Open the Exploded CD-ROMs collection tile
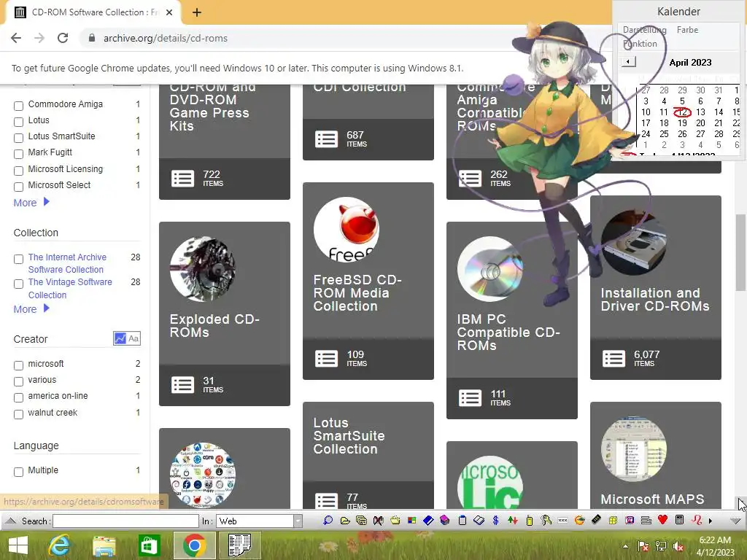Image resolution: width=747 pixels, height=560 pixels. click(x=225, y=314)
